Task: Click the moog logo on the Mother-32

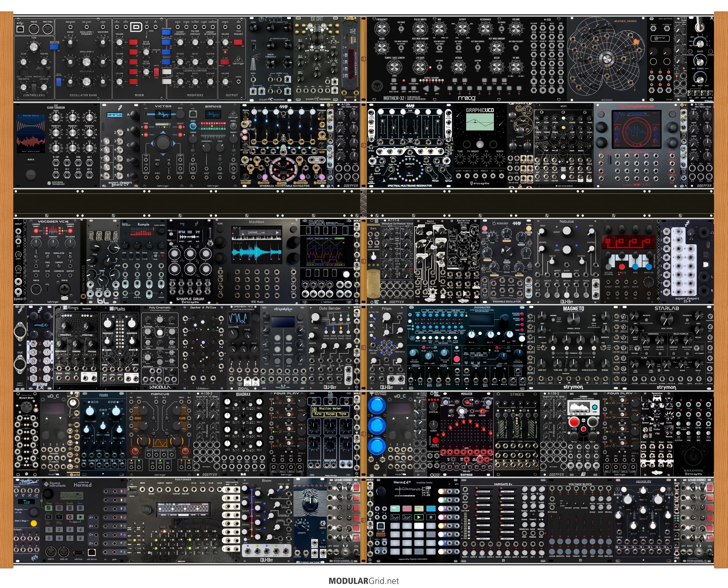Action: pos(467,99)
